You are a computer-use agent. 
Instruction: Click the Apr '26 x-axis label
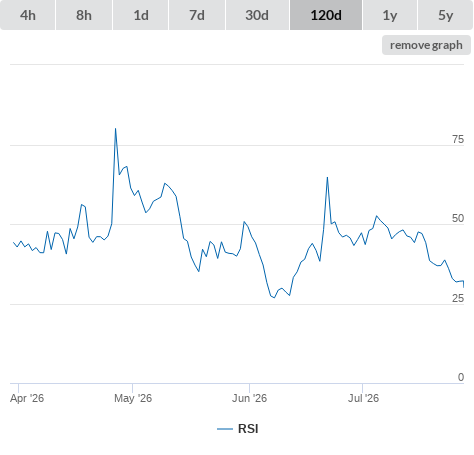point(27,398)
